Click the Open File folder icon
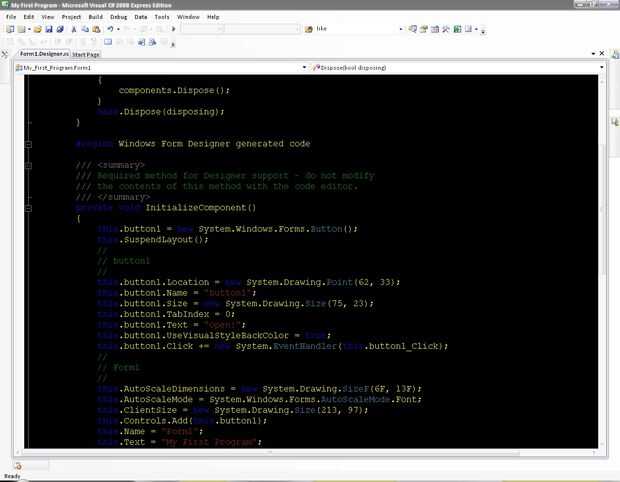 click(38, 29)
